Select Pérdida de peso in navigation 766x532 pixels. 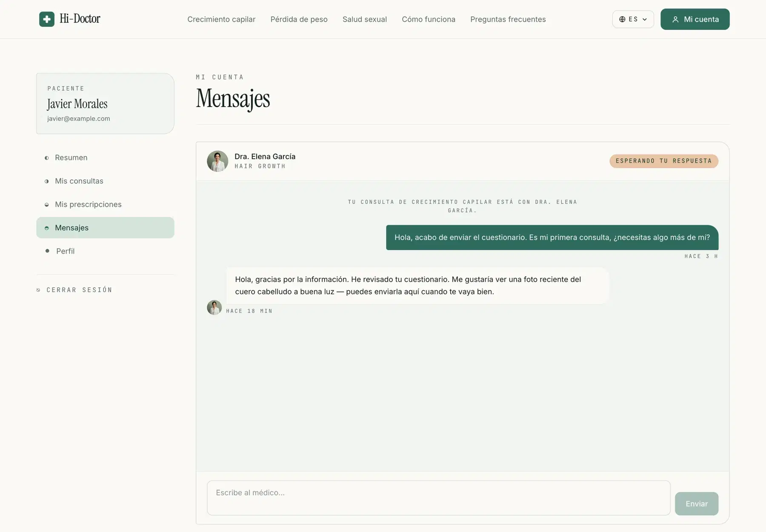tap(299, 19)
